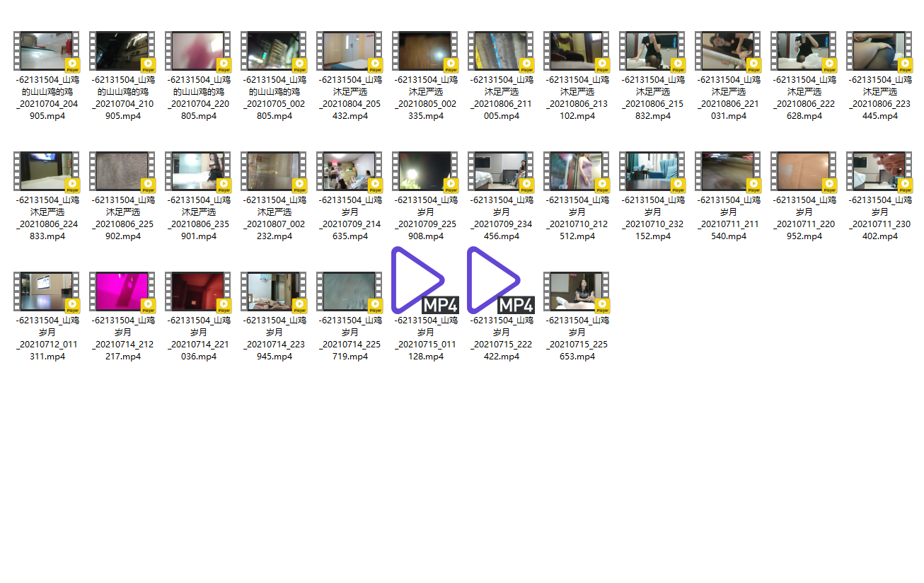Viewport: 924px width, 583px height.
Task: Select the thumbnail of 20210807_002232.mp4
Action: tap(274, 172)
